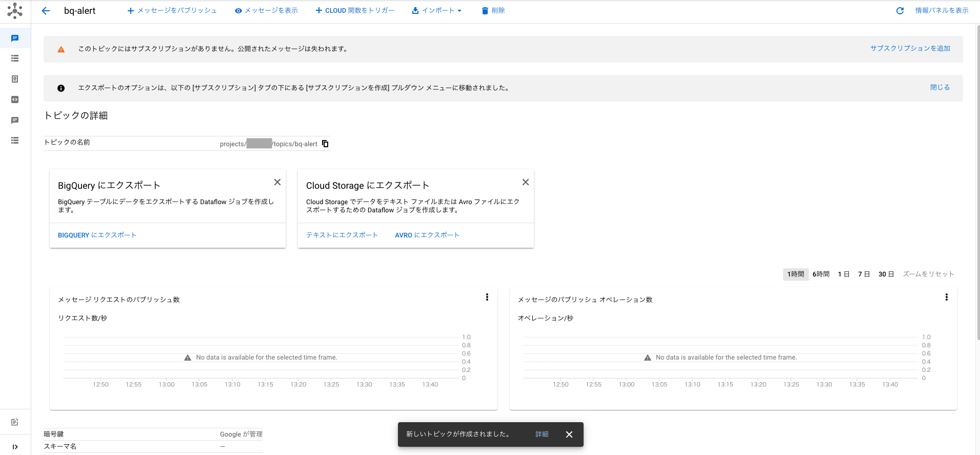
Task: Open the Pub/Sub Topics icon in the sidebar
Action: click(15, 38)
